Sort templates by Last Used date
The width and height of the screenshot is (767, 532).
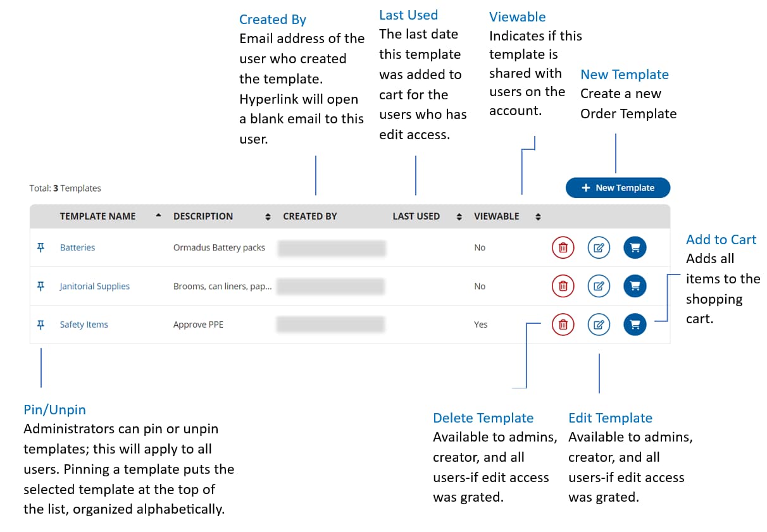pos(458,216)
